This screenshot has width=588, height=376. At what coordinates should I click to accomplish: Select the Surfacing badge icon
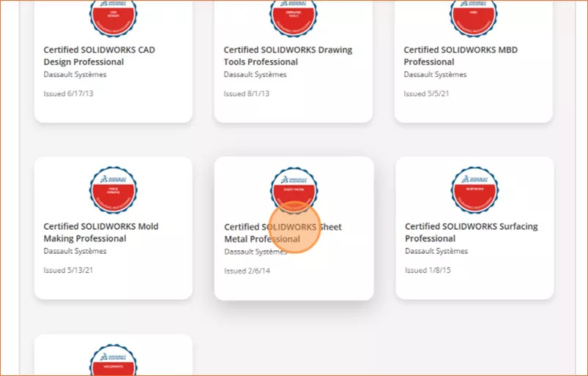[x=475, y=190]
